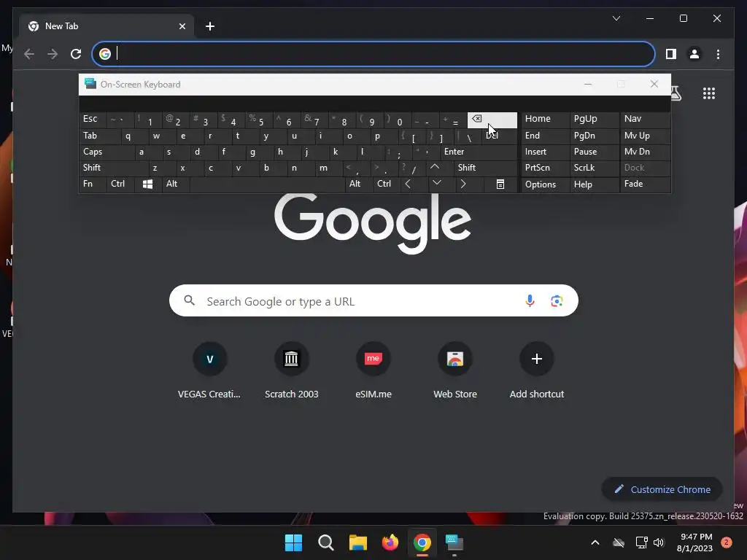Toggle right Alt key on On-Screen Keyboard
Viewport: 747px width, 560px height.
pos(358,184)
